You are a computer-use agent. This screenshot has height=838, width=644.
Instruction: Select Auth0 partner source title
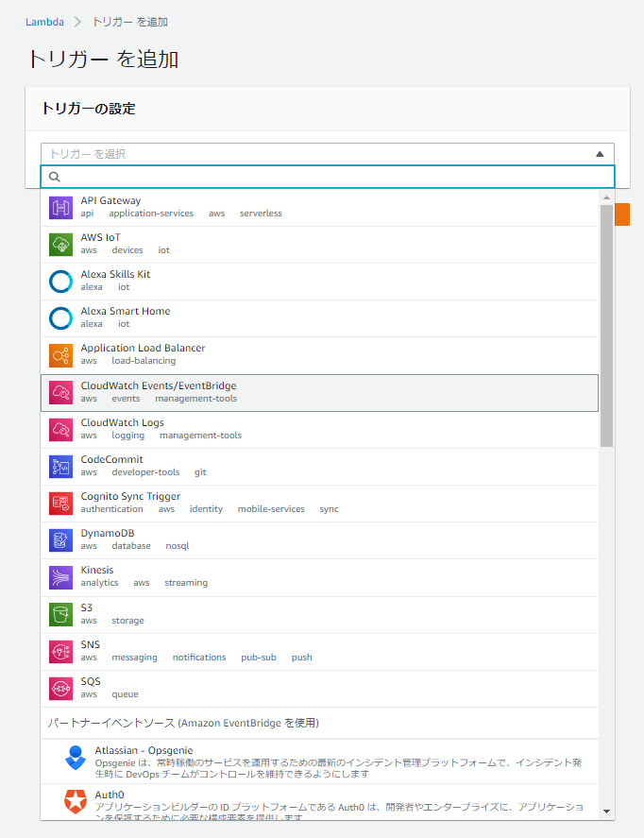pos(110,795)
